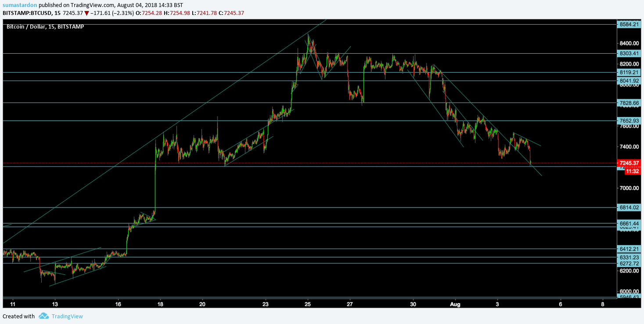
Task: Click date 18 on the time axis
Action: pos(160,304)
